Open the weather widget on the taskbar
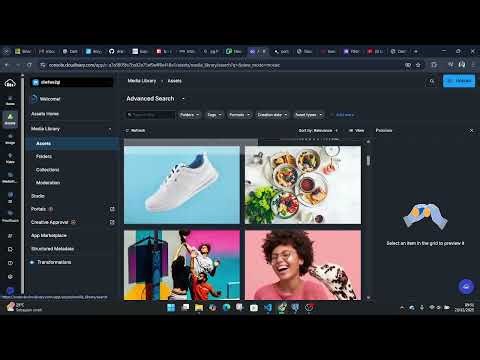 [24, 307]
